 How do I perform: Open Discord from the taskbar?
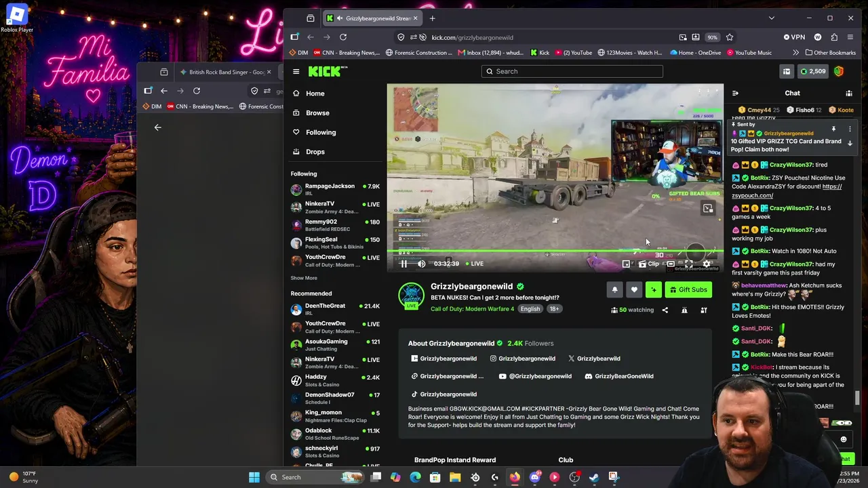tap(535, 477)
